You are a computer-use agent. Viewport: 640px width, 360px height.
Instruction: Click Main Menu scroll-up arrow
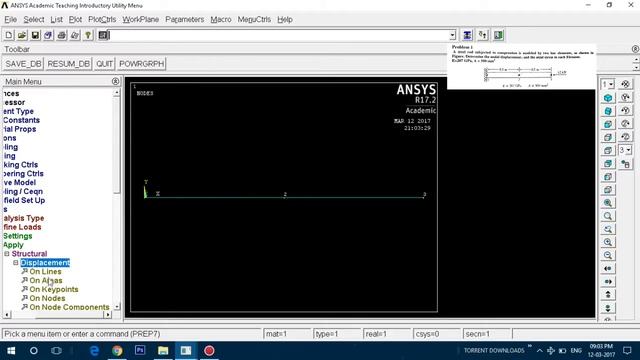click(117, 93)
